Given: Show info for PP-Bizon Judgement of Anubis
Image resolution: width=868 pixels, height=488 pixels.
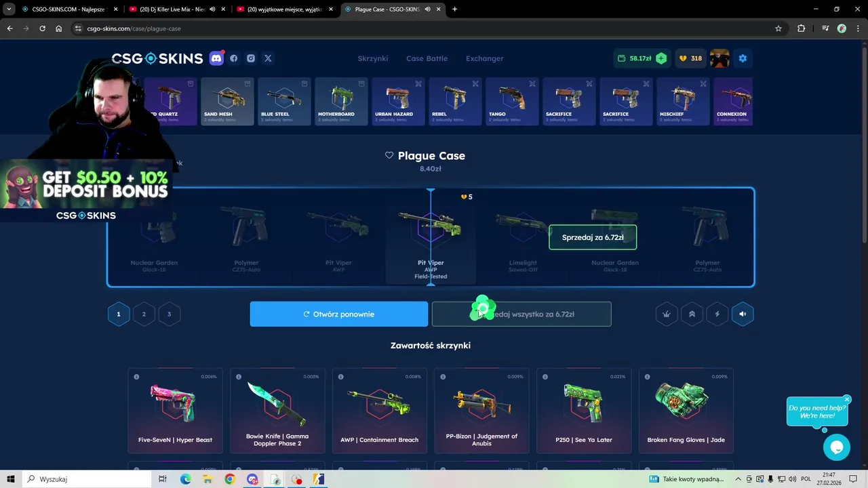Looking at the screenshot, I should 443,377.
